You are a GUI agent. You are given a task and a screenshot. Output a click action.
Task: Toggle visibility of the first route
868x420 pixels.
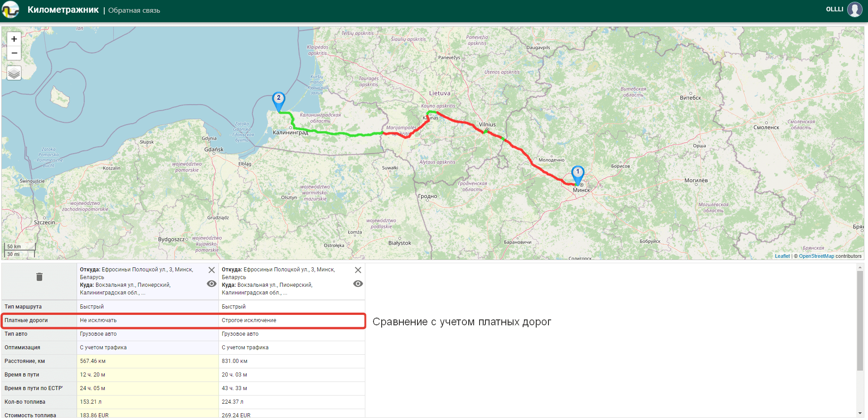click(x=212, y=284)
